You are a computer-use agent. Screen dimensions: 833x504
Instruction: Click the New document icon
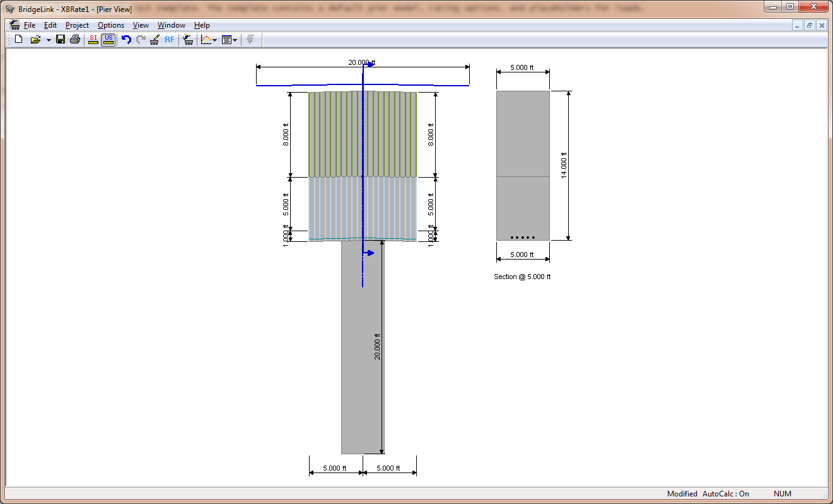(x=18, y=40)
